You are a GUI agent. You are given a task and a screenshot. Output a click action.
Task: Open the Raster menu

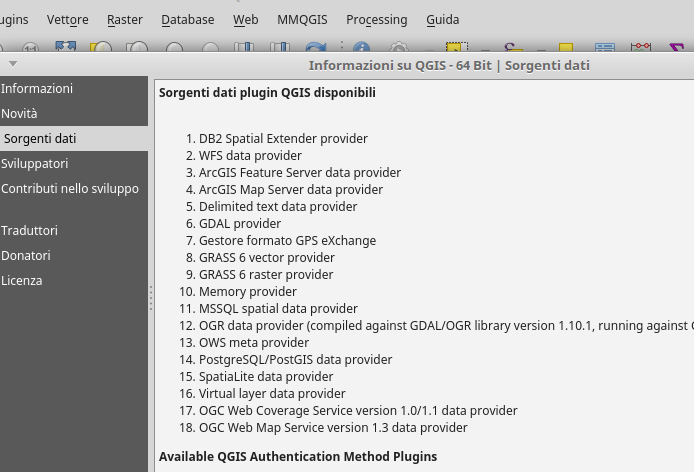coord(125,19)
